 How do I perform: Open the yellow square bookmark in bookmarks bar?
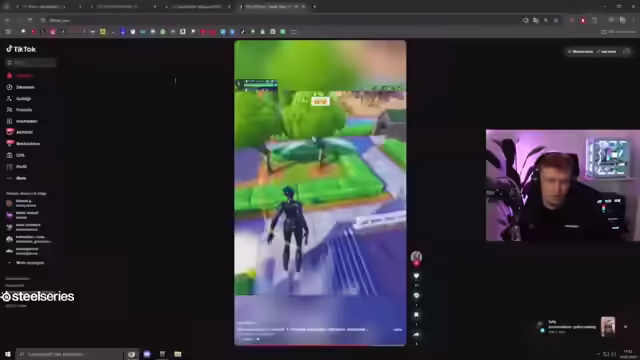pos(103,31)
